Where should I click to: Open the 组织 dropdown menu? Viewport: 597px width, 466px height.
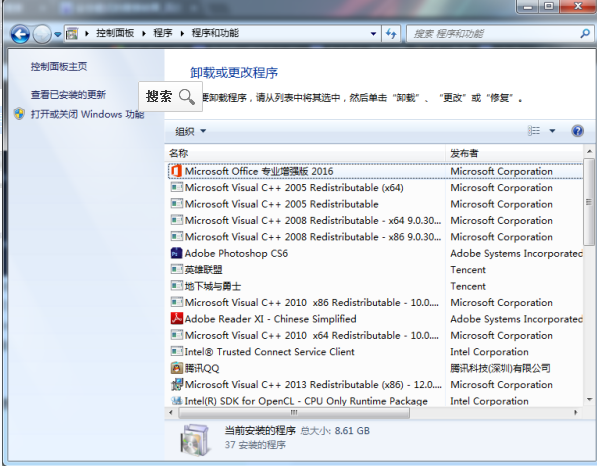click(x=190, y=131)
